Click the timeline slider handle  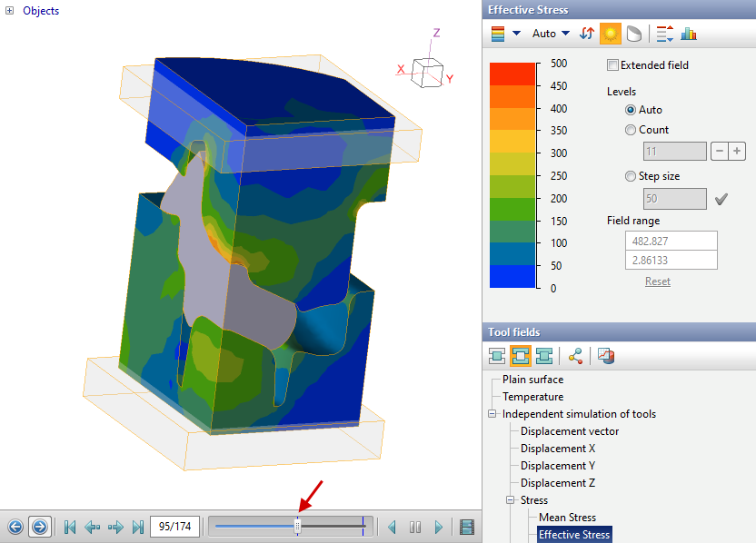[297, 527]
